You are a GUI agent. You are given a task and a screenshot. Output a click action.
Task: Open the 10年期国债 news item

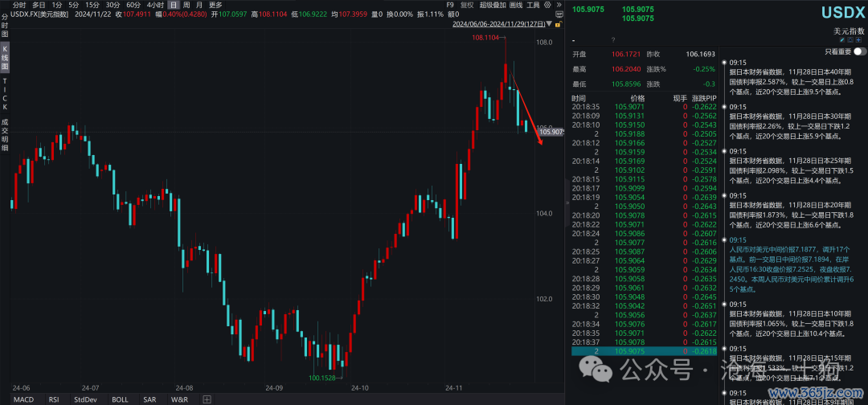pyautogui.click(x=793, y=319)
